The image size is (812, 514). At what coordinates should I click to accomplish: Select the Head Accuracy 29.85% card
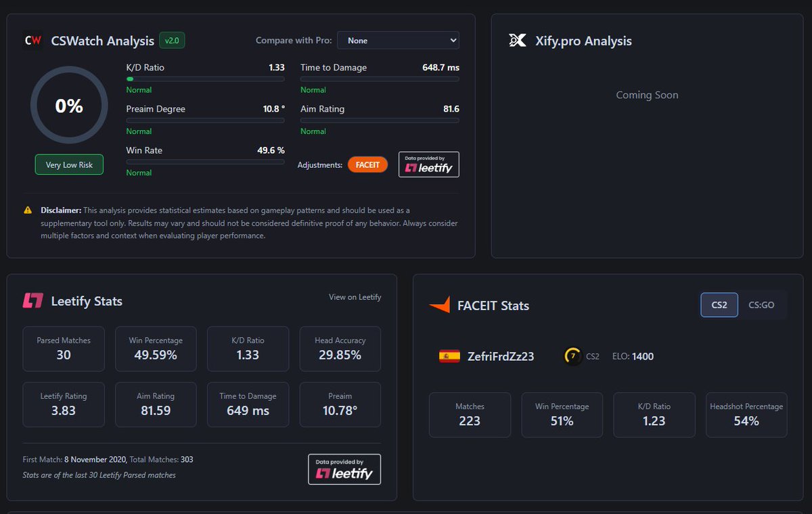point(340,349)
